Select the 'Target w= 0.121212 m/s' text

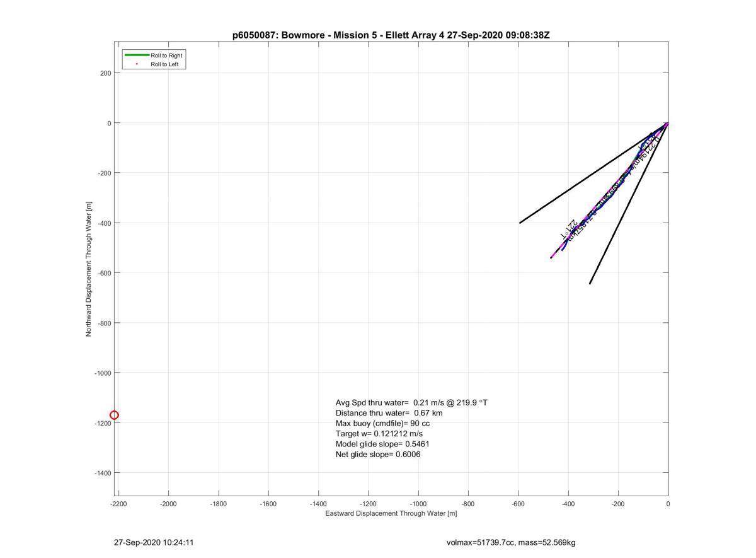(379, 434)
